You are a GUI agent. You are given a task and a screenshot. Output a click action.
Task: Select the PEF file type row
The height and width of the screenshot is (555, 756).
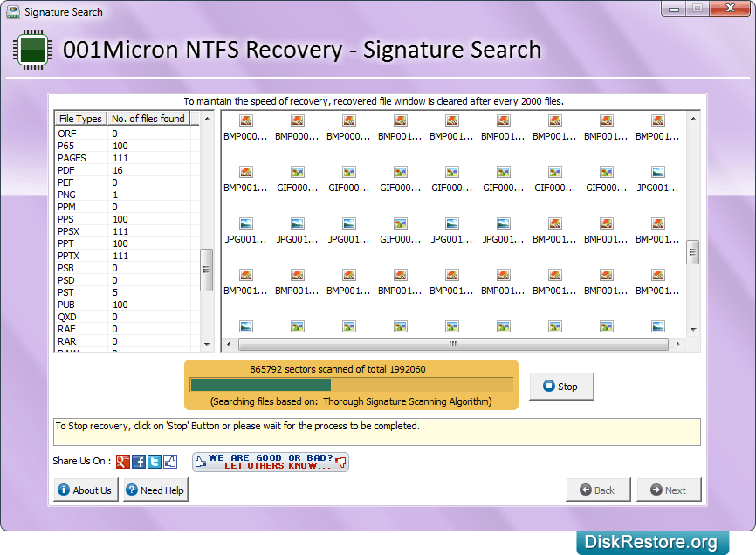[x=127, y=182]
